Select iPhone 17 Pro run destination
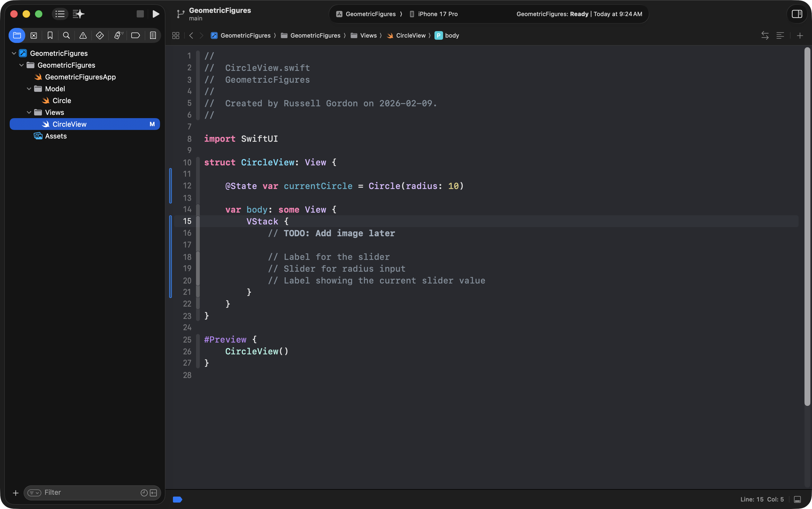 click(437, 14)
